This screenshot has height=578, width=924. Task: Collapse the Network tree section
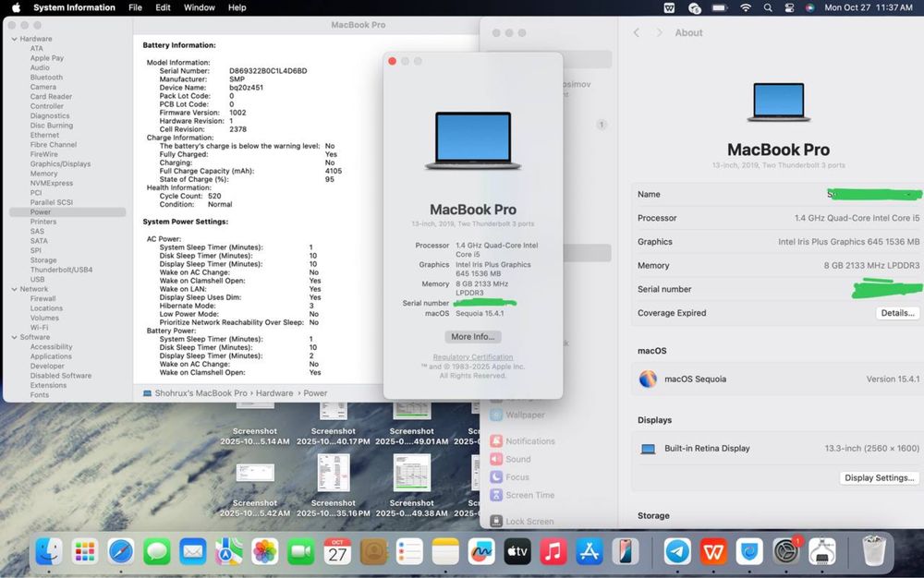point(14,289)
